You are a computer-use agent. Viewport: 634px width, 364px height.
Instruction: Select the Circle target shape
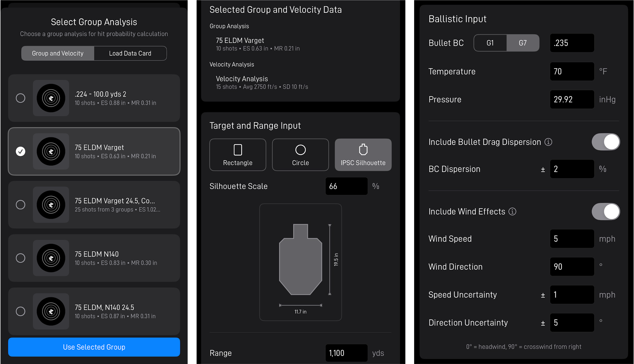[x=300, y=155]
